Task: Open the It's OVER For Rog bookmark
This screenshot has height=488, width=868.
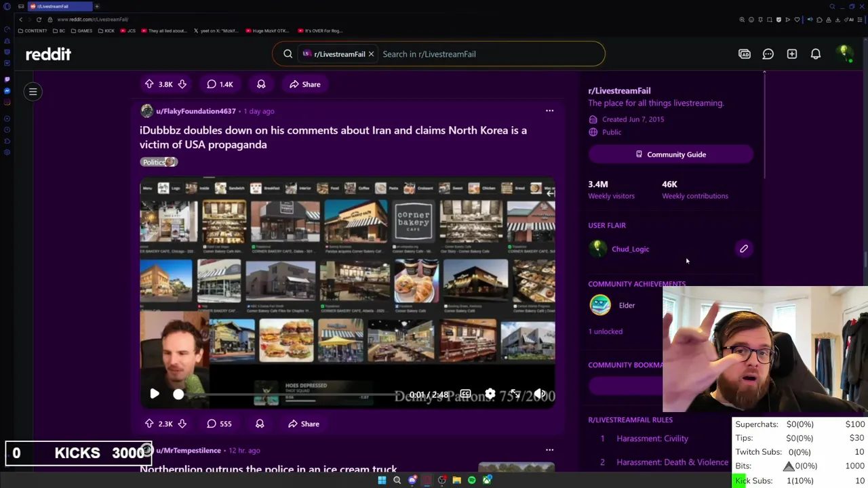Action: coord(319,30)
